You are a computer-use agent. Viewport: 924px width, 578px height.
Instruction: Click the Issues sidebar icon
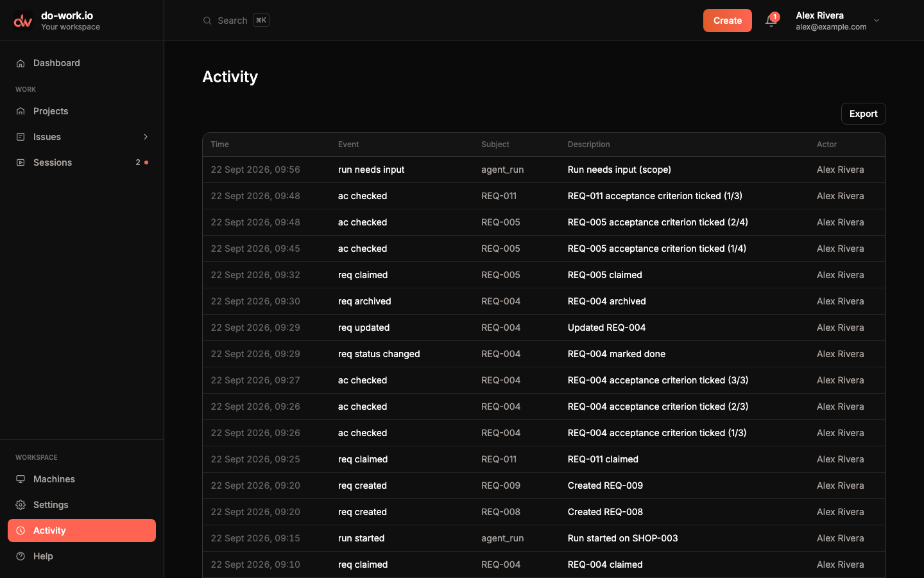(x=21, y=137)
